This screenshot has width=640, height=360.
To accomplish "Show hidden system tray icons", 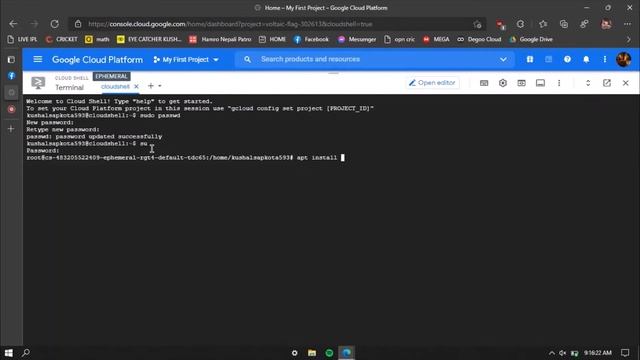I will 551,353.
